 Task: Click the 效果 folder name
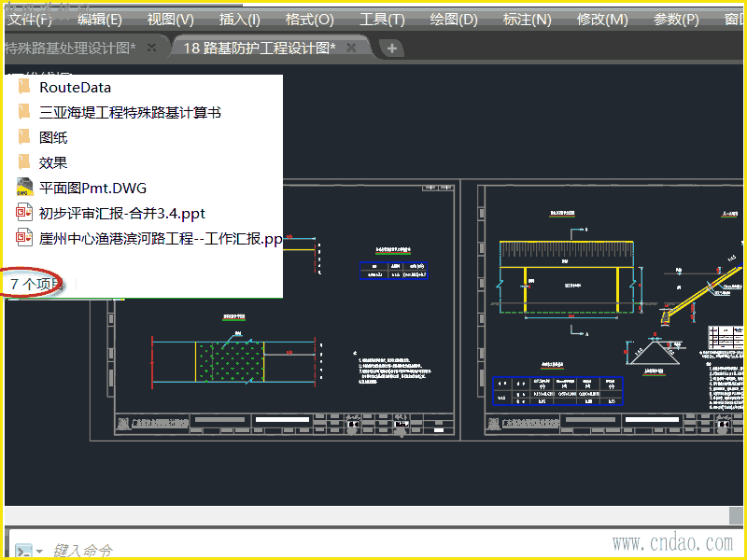click(x=53, y=162)
